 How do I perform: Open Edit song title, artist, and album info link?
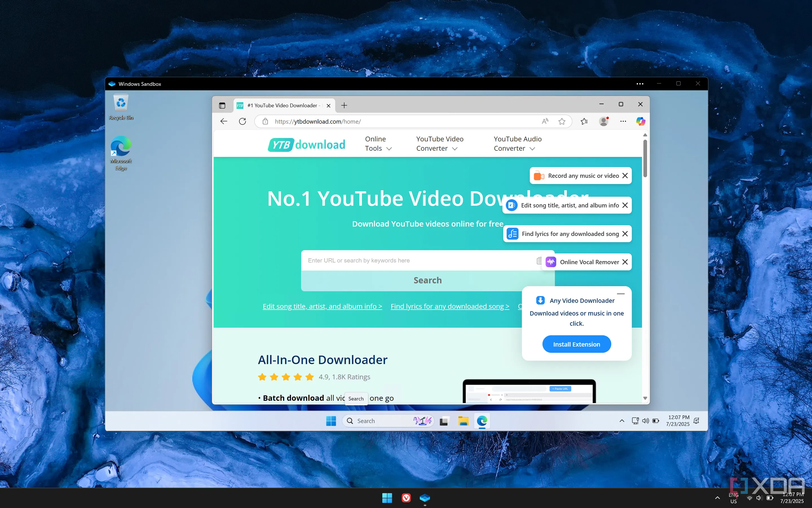point(322,306)
